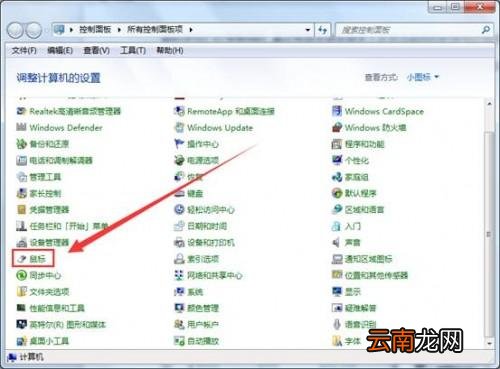The width and height of the screenshot is (500, 369).
Task: Open 程序和功能 programs and features link
Action: pos(365,144)
